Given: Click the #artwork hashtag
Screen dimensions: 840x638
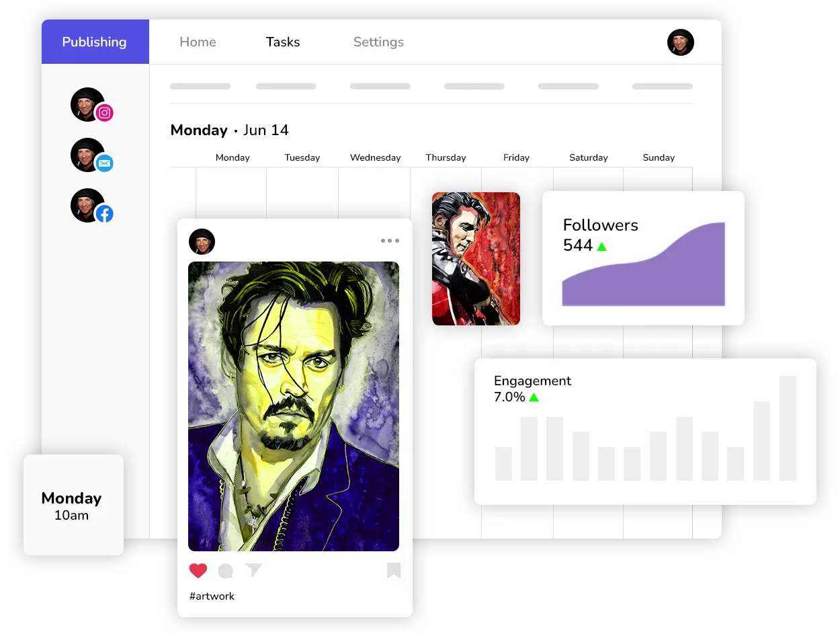Looking at the screenshot, I should (x=212, y=596).
